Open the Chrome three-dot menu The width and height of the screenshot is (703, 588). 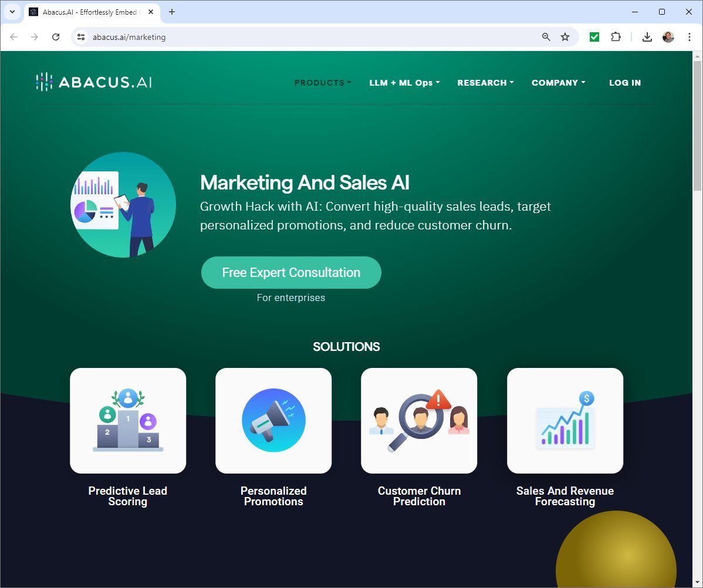coord(689,37)
